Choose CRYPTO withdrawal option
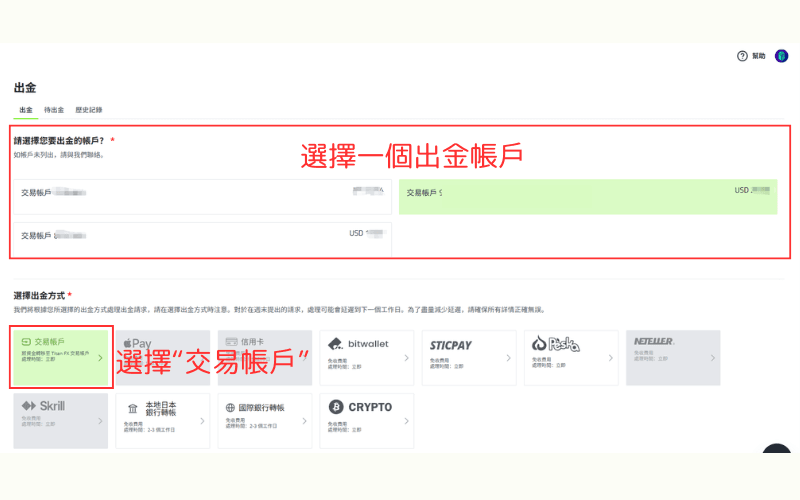This screenshot has width=800, height=500. pyautogui.click(x=366, y=420)
